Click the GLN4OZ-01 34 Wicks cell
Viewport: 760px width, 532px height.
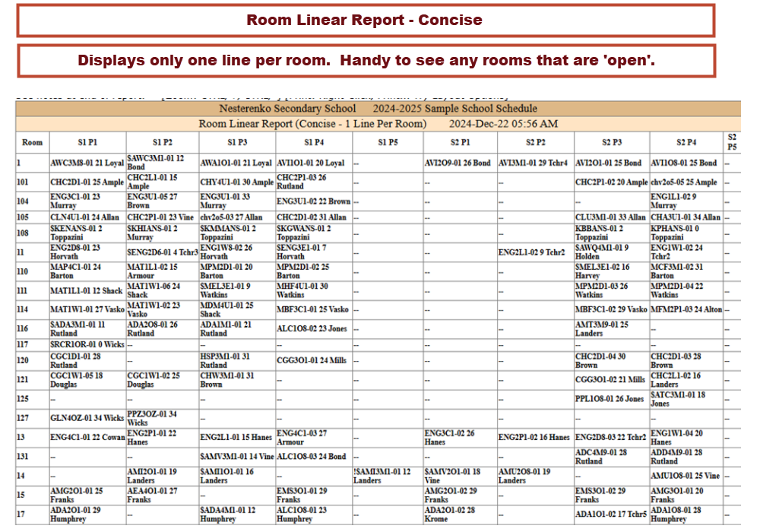point(87,417)
